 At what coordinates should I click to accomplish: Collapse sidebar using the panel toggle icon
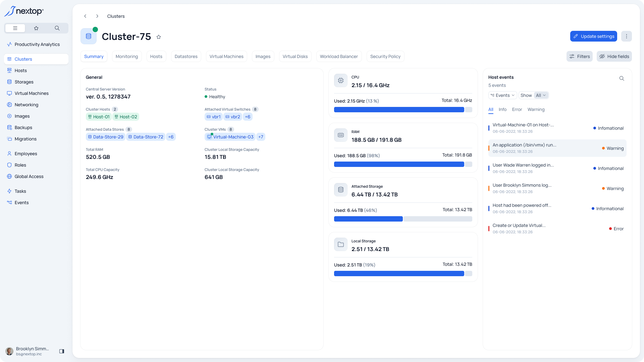point(62,351)
